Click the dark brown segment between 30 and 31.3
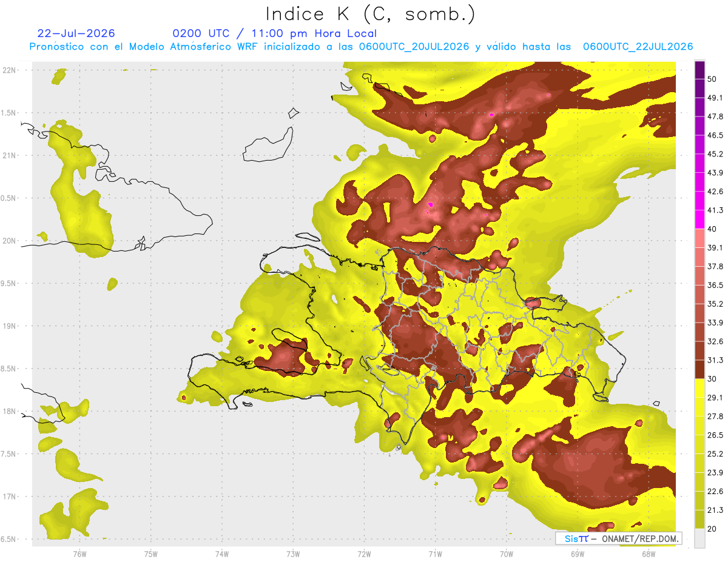 pyautogui.click(x=699, y=370)
